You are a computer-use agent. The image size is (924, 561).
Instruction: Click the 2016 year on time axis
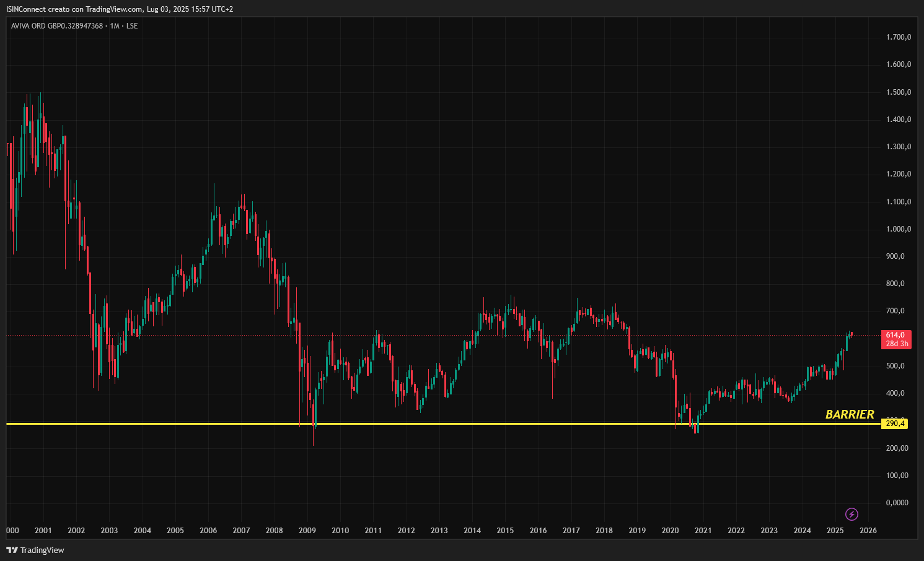539,531
